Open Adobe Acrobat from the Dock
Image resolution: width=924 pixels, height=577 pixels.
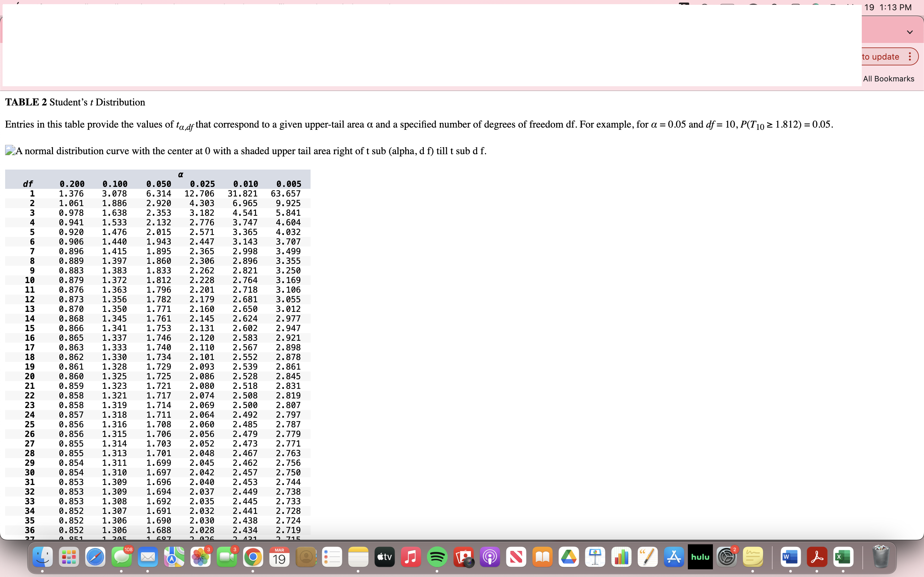817,557
